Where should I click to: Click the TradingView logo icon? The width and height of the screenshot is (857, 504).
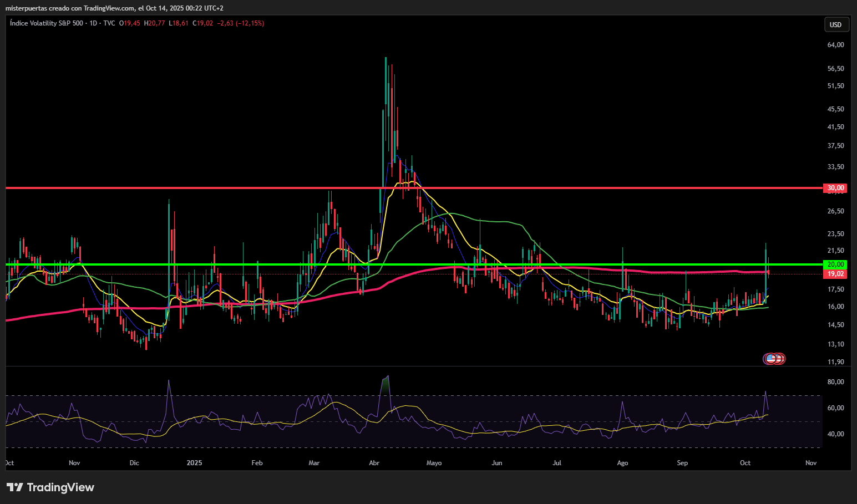[x=15, y=487]
